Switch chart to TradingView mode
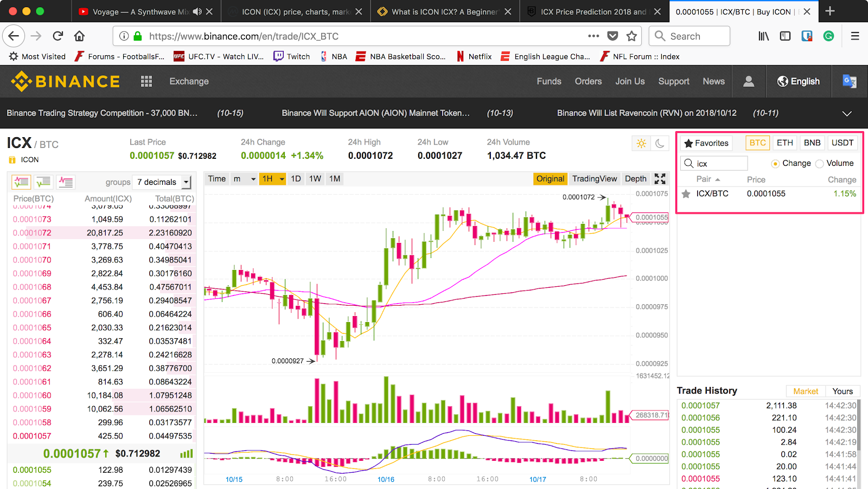 click(595, 179)
